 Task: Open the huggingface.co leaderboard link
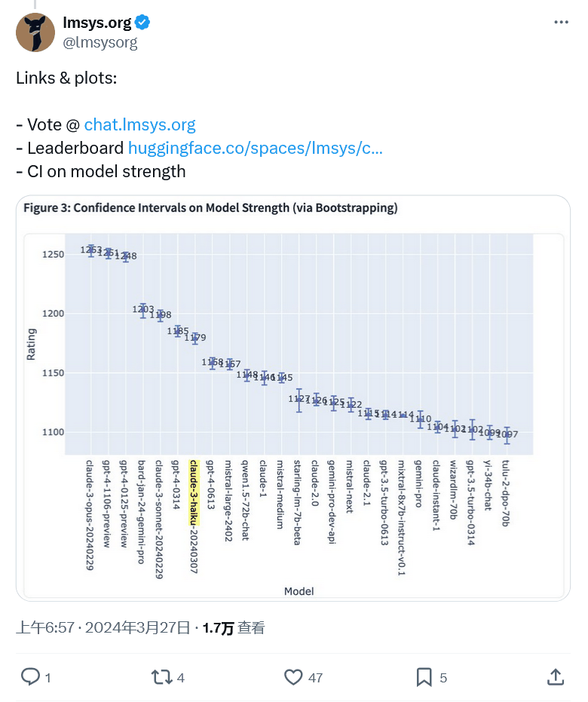(x=255, y=148)
